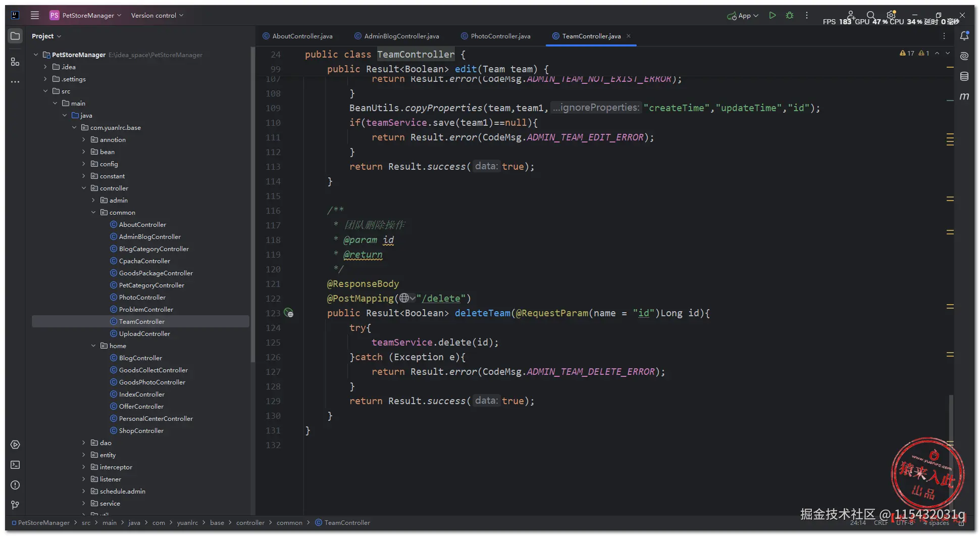The image size is (980, 536).
Task: Open the Database tool window icon
Action: click(964, 76)
